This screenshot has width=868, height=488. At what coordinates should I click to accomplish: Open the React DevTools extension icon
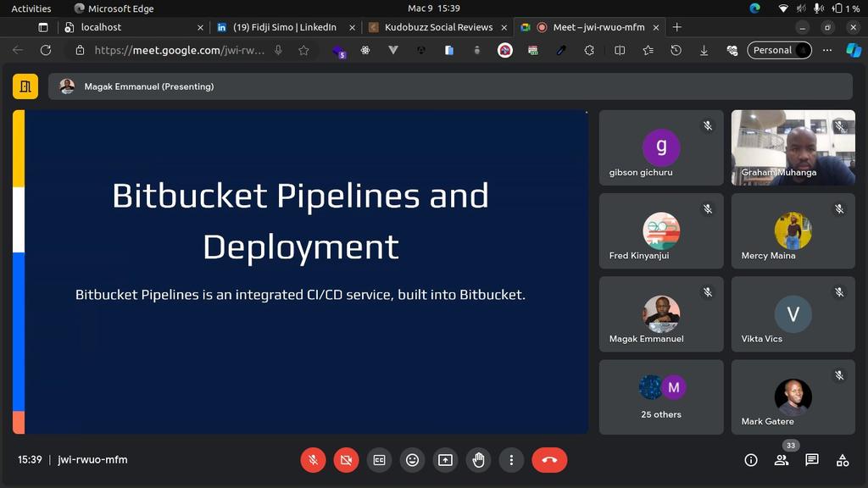(x=365, y=50)
